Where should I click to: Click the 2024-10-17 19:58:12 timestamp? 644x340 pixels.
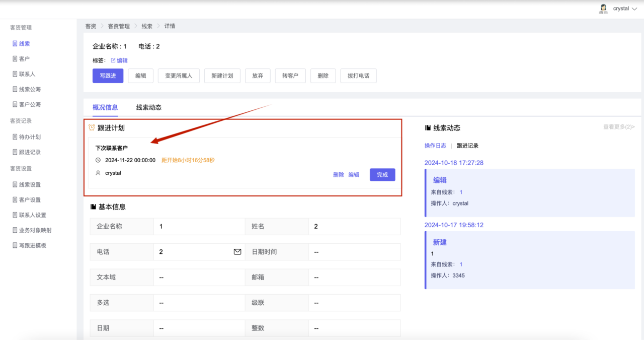(x=454, y=225)
